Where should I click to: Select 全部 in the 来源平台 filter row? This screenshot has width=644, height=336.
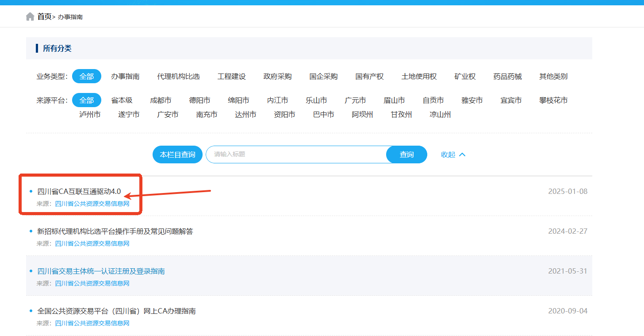[x=87, y=100]
